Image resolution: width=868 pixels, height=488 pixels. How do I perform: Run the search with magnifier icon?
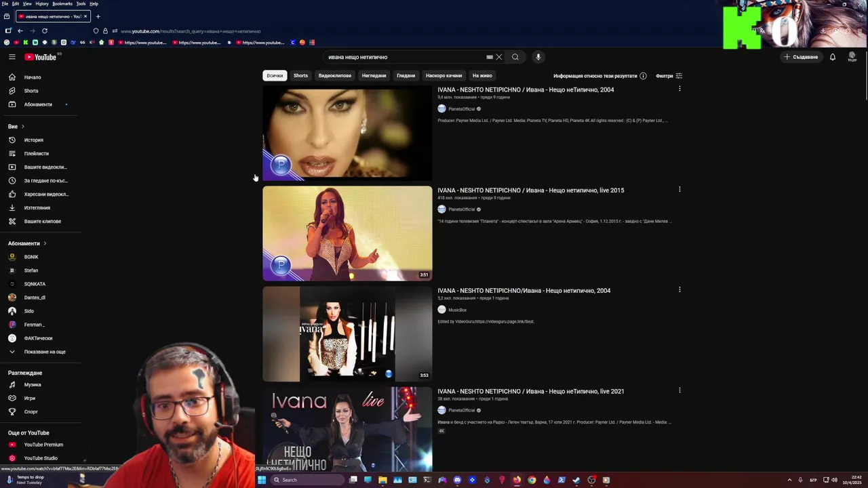[x=515, y=57]
